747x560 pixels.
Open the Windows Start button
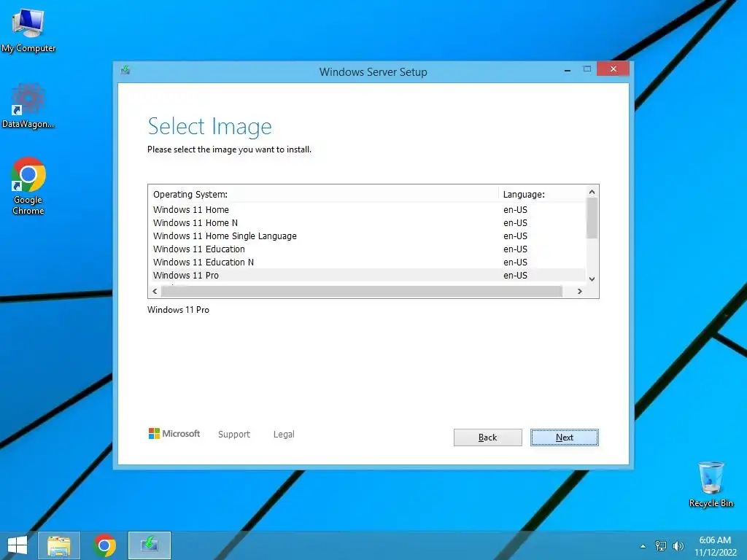pyautogui.click(x=18, y=545)
